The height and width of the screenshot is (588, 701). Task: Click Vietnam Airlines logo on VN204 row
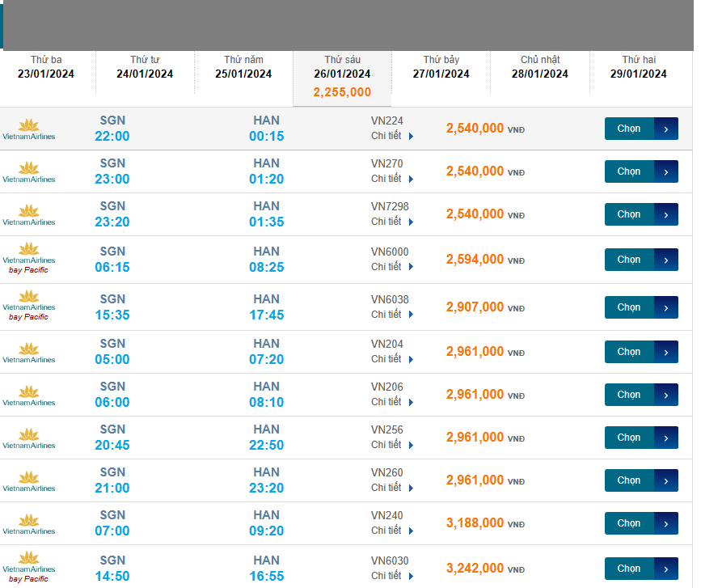29,353
